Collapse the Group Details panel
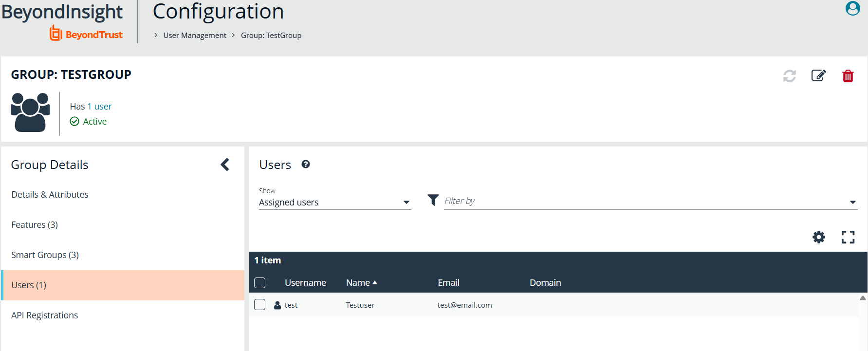Image resolution: width=868 pixels, height=351 pixels. click(x=225, y=165)
